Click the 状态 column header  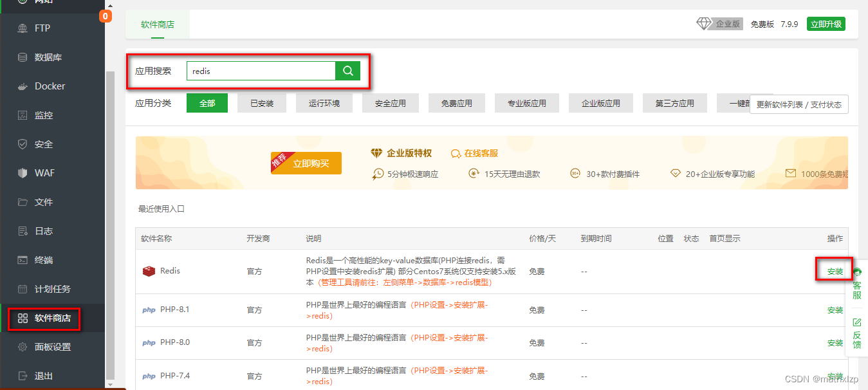[691, 239]
